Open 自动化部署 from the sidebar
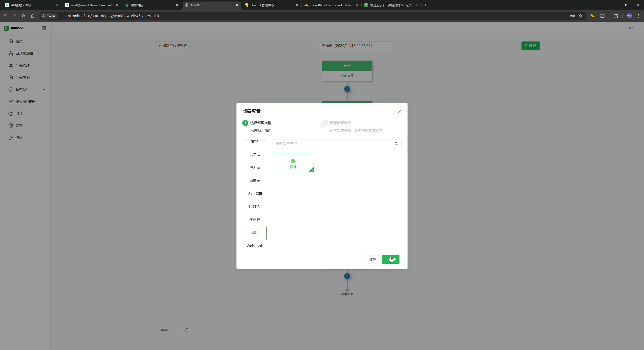 click(24, 53)
